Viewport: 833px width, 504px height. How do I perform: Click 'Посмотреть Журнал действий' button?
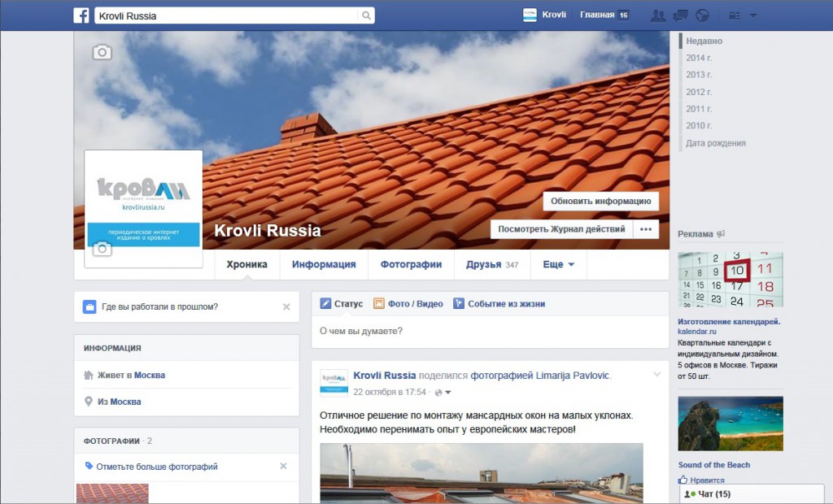pos(561,229)
